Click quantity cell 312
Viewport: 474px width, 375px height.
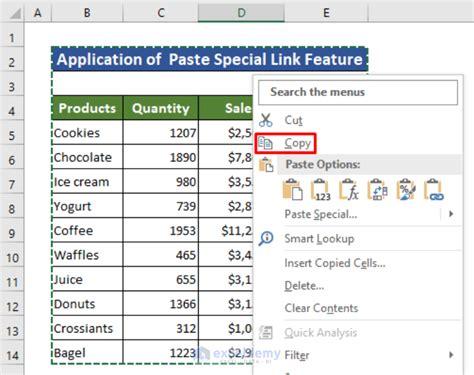(x=161, y=328)
